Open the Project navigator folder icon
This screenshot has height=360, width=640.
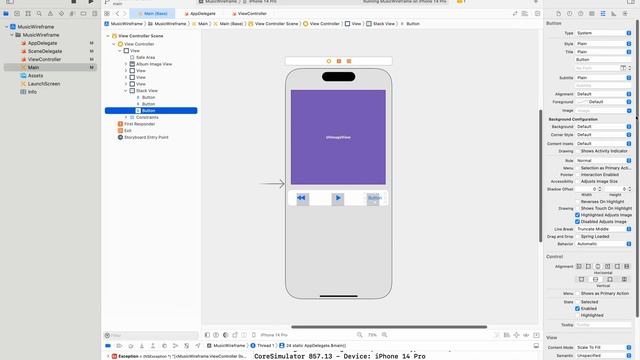(6, 13)
